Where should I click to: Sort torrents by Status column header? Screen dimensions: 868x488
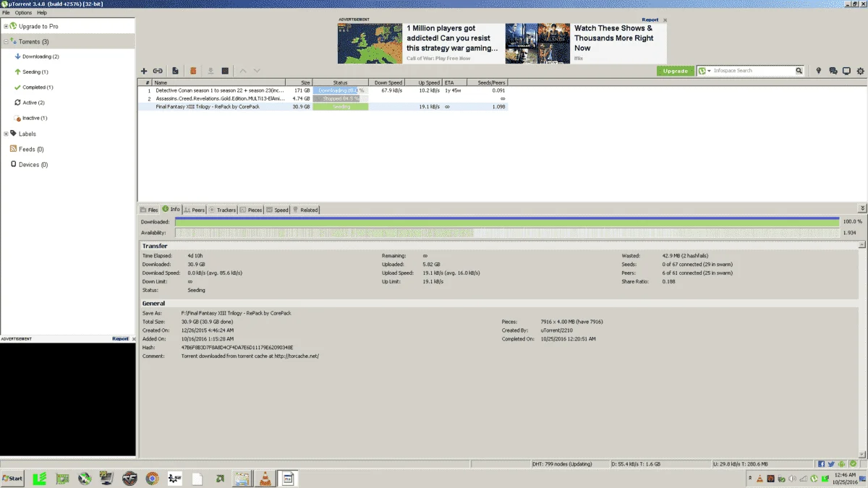(x=341, y=82)
